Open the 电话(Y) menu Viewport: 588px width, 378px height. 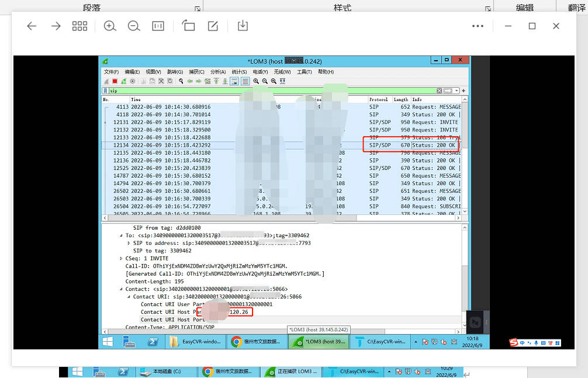[260, 72]
